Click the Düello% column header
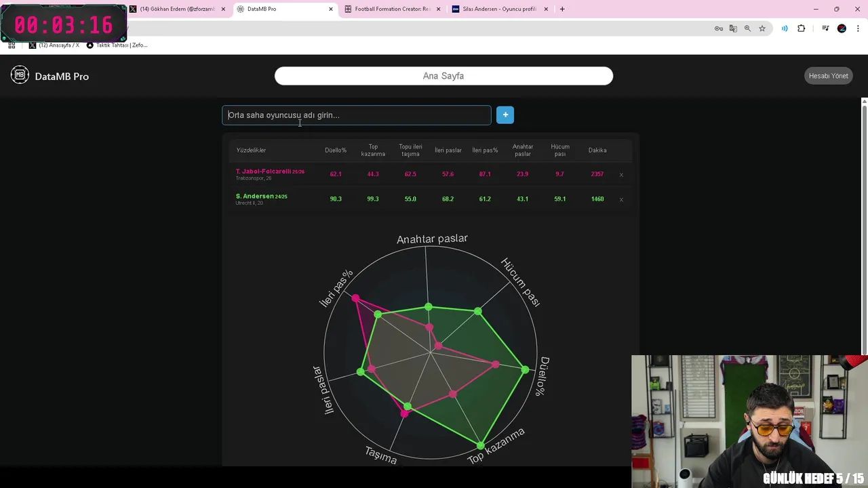This screenshot has width=868, height=488. 336,150
